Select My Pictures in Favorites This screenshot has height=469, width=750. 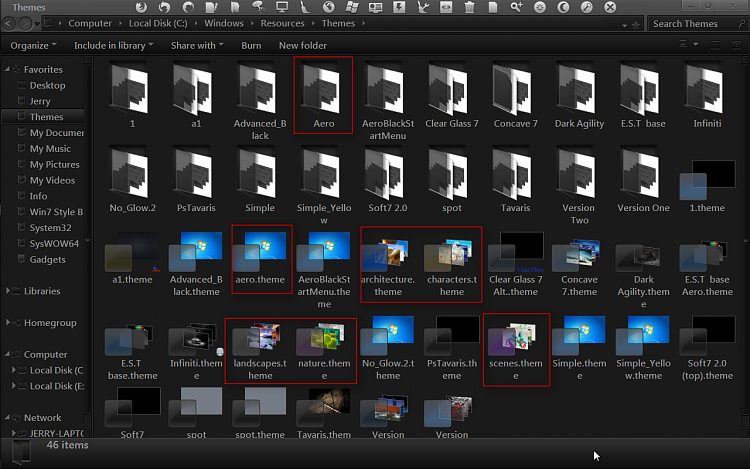click(x=55, y=164)
